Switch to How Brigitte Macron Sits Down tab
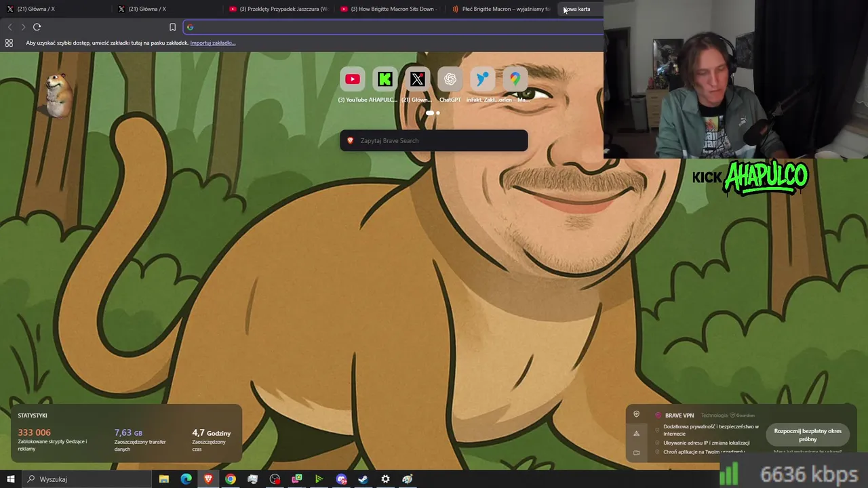The height and width of the screenshot is (488, 868). tap(390, 9)
